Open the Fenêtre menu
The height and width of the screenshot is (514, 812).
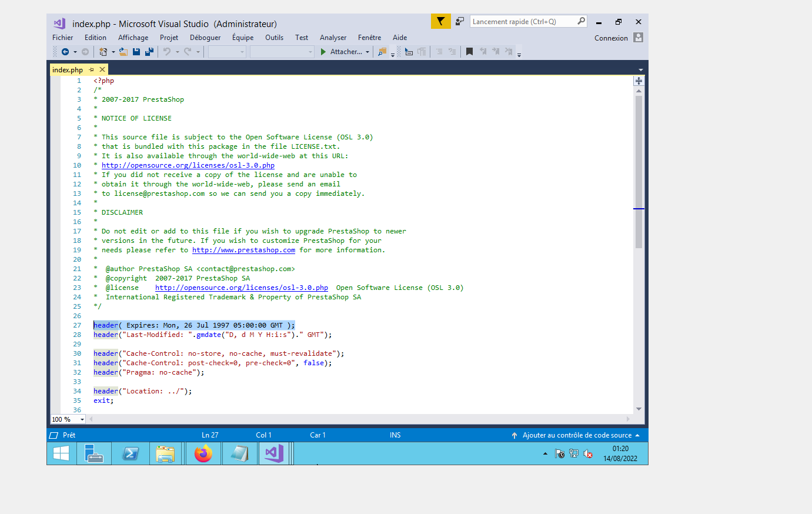369,37
